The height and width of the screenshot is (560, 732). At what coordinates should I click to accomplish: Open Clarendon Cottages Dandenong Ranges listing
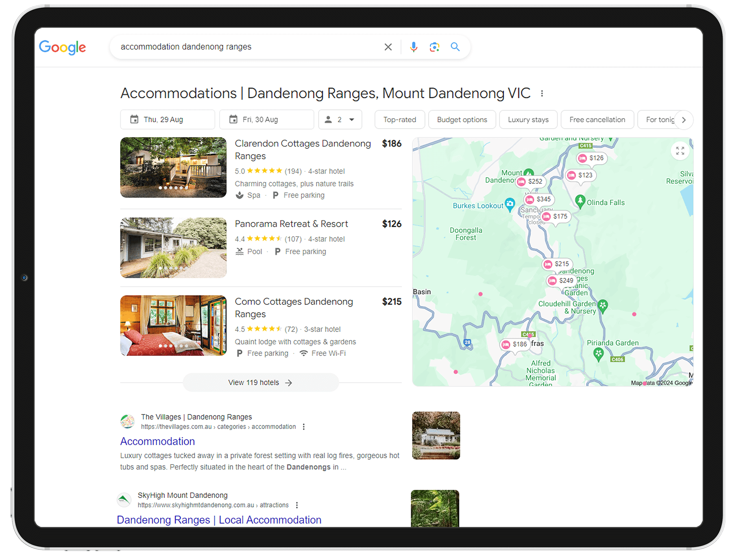(303, 150)
